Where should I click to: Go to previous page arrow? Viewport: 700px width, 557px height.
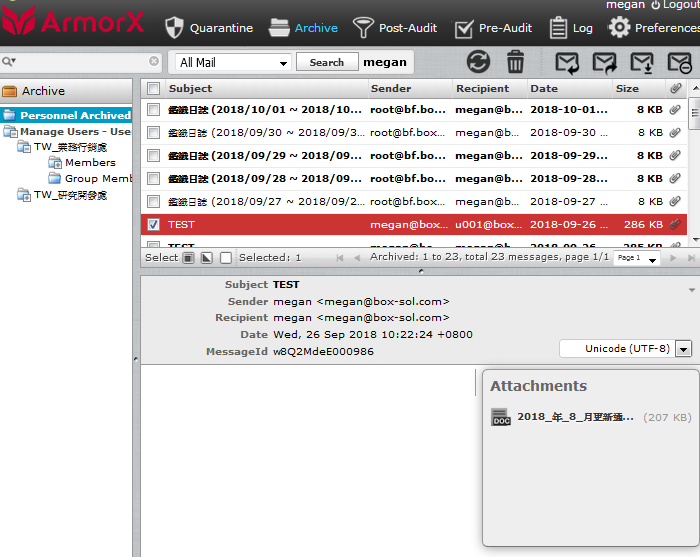tap(357, 258)
